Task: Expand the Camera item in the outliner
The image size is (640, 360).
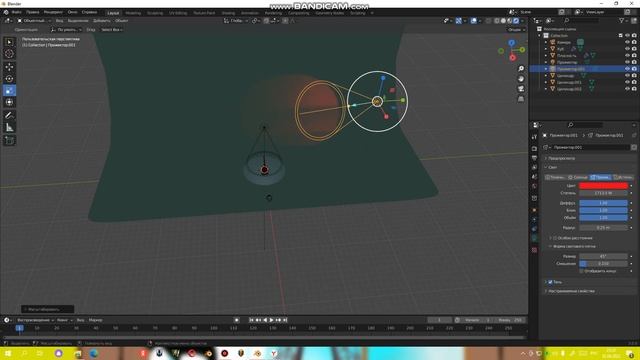Action: point(546,42)
